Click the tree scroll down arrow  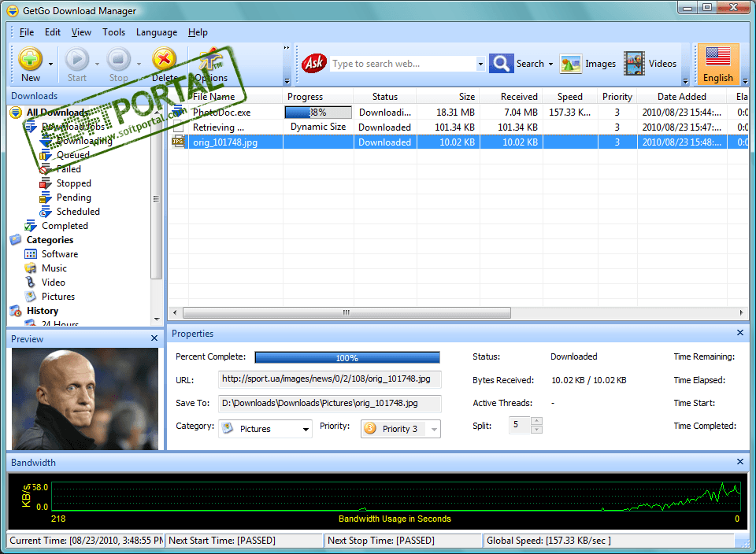pos(157,319)
